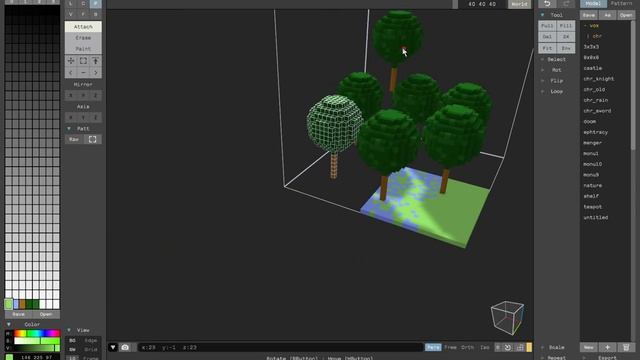640x360 pixels.
Task: Click the pattern frame icon
Action: 93,139
